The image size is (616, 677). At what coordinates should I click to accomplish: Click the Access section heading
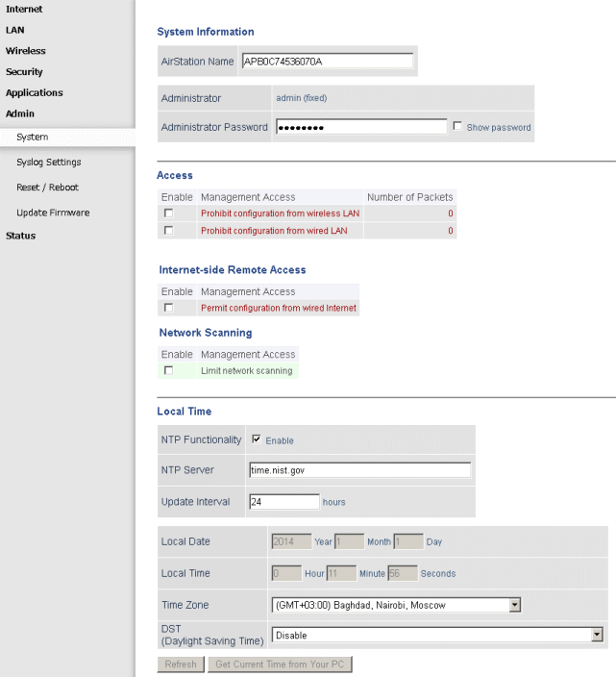point(175,175)
